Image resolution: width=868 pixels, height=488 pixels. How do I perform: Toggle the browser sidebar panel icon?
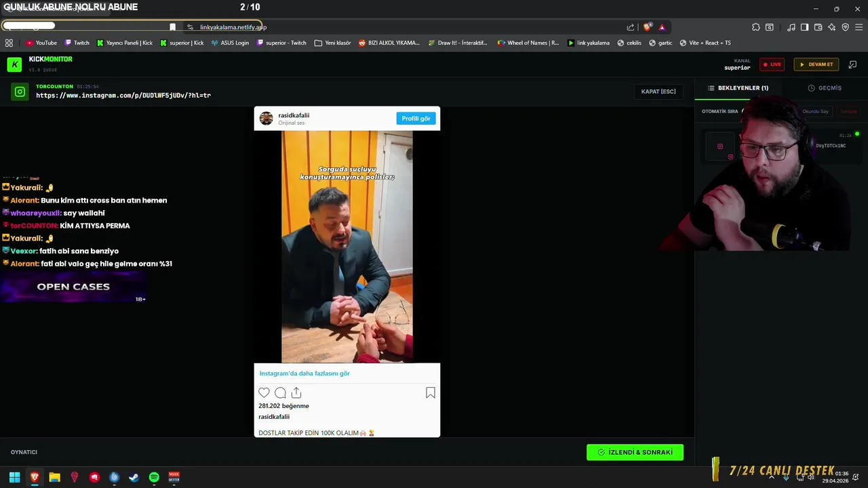804,27
